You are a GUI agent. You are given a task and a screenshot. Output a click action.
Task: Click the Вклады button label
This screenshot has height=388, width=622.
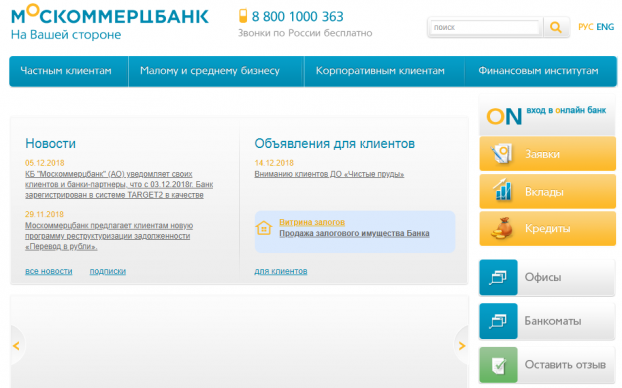pos(544,192)
